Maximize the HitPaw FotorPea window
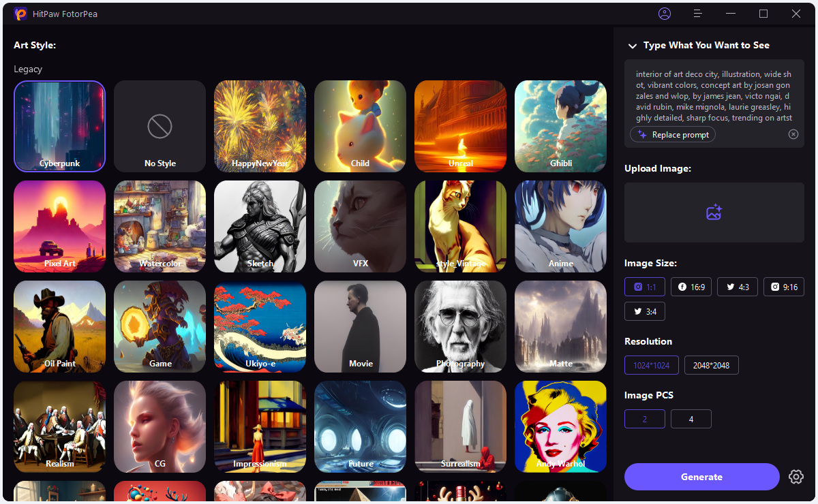 click(x=763, y=14)
